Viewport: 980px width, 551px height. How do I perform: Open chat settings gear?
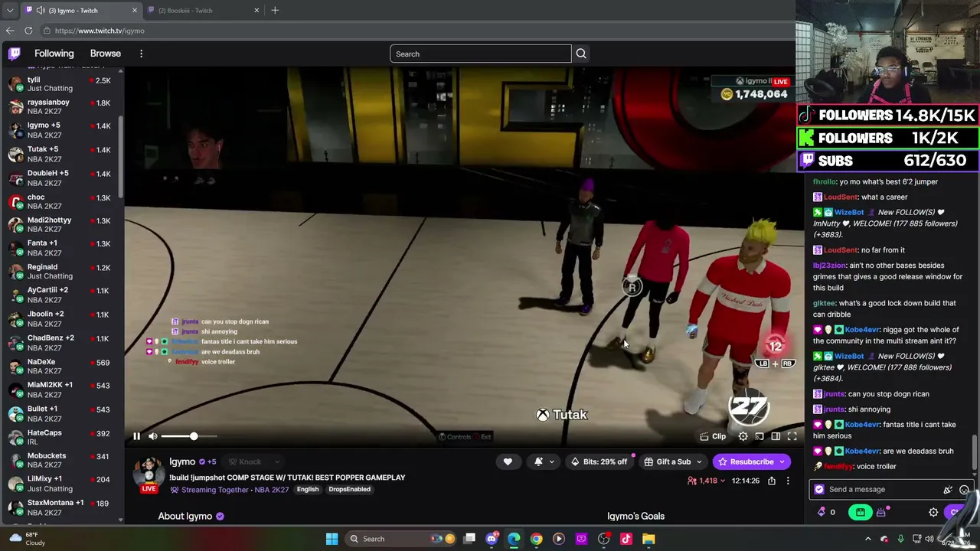tap(933, 513)
